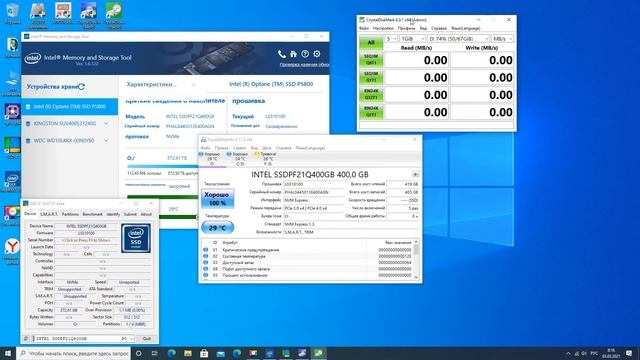
Task: Select the yellow Тревога disk tab in CrystalDiskInfo
Action: point(268,159)
